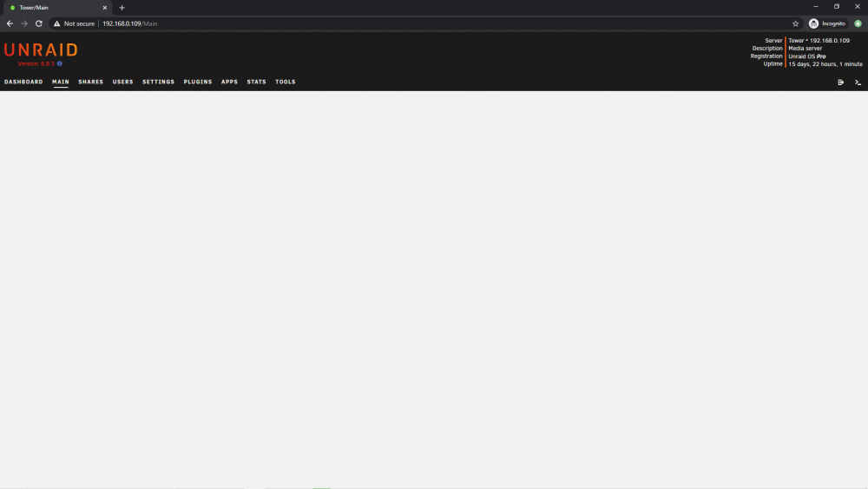Viewport: 868px width, 489px height.
Task: Click the Unraid OS Pro registration
Action: [x=806, y=56]
